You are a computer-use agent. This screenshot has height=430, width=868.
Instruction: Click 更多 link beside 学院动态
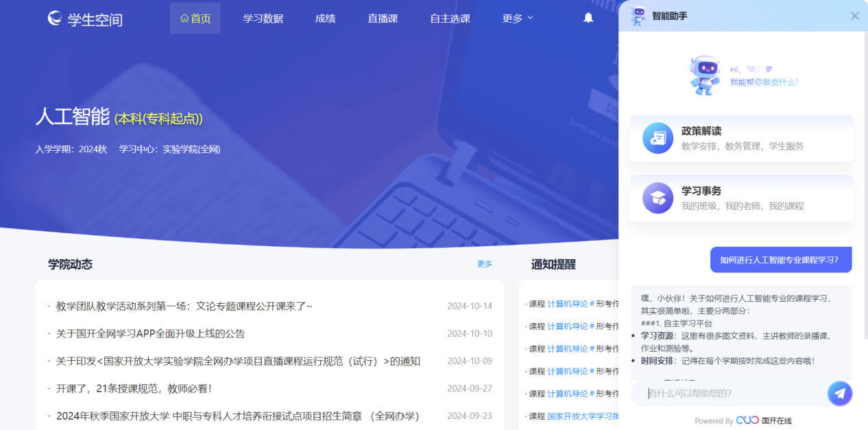484,264
